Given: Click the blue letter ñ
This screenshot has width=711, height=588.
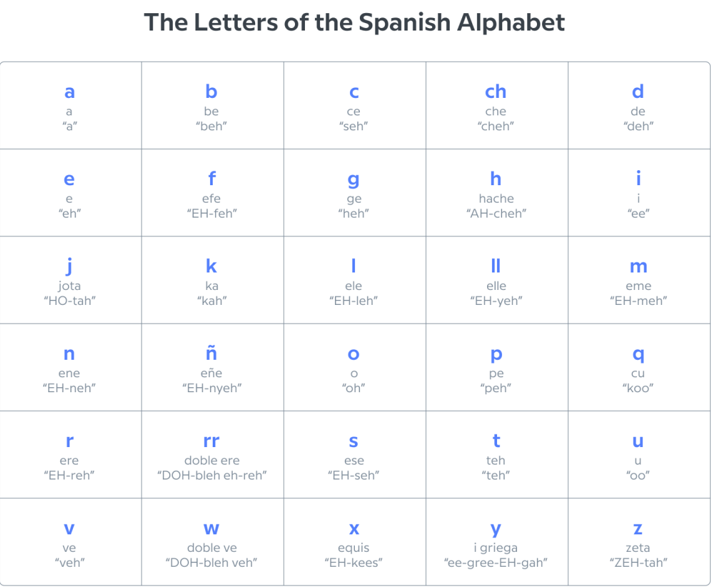Looking at the screenshot, I should (x=211, y=353).
